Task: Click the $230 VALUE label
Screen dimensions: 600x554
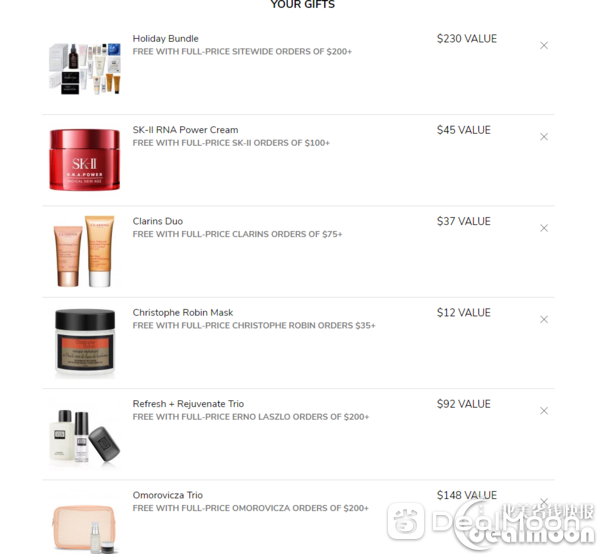Action: pos(467,39)
